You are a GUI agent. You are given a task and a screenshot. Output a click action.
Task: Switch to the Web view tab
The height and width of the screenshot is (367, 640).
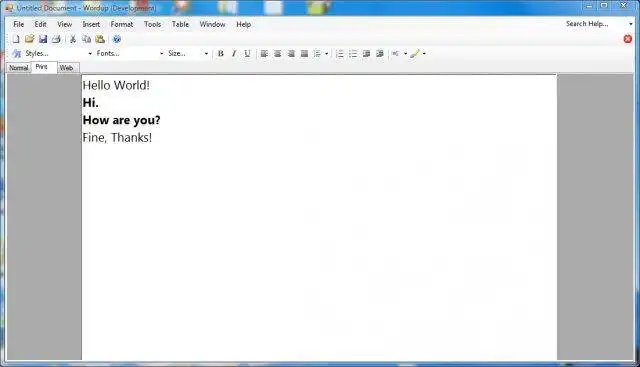[68, 68]
